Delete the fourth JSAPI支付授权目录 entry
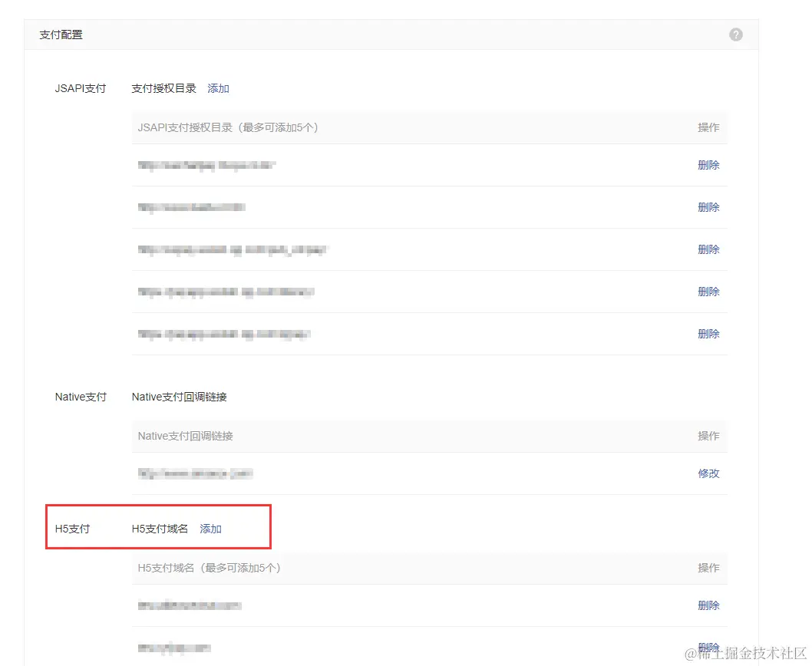Viewport: 812px width, 666px height. tap(708, 292)
